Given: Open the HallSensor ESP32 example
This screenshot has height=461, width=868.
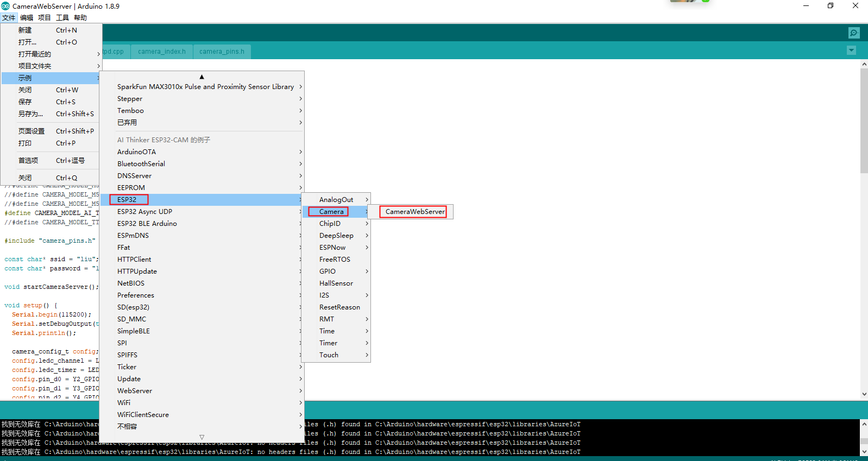Looking at the screenshot, I should [336, 283].
